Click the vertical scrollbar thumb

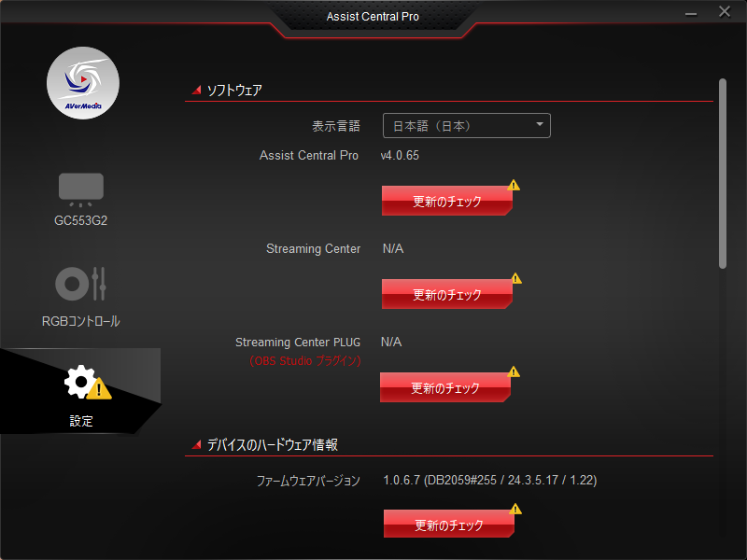click(x=723, y=174)
